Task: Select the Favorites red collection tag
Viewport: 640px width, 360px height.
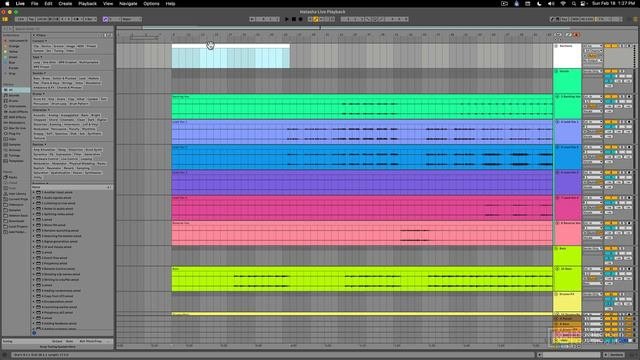Action: (x=16, y=41)
